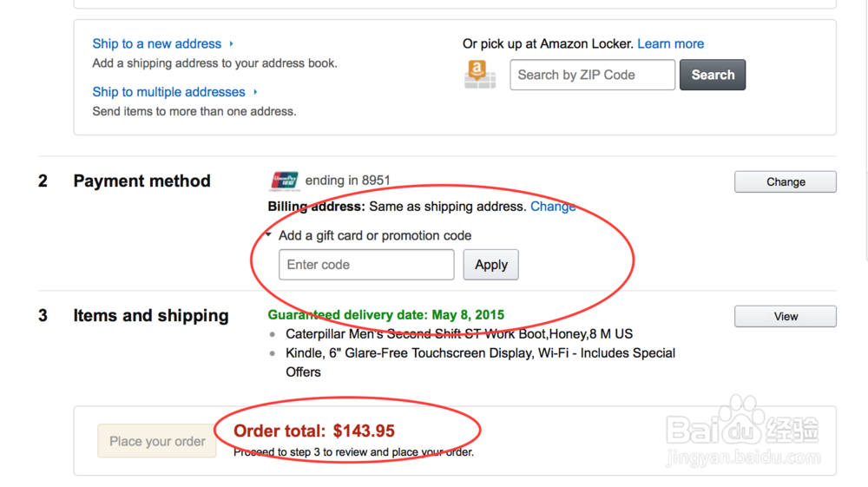Focus the Search by ZIP Code field
Viewport: 868px width, 487px height.
(x=592, y=75)
